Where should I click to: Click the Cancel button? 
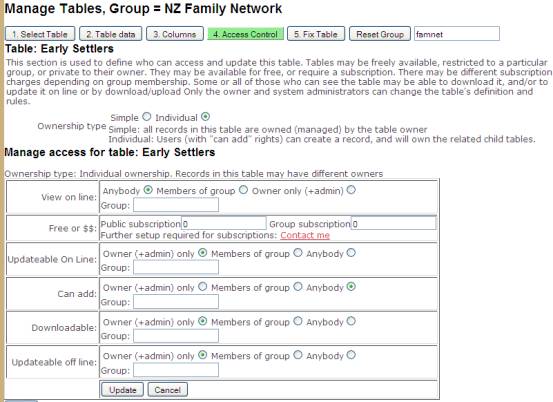tap(168, 390)
